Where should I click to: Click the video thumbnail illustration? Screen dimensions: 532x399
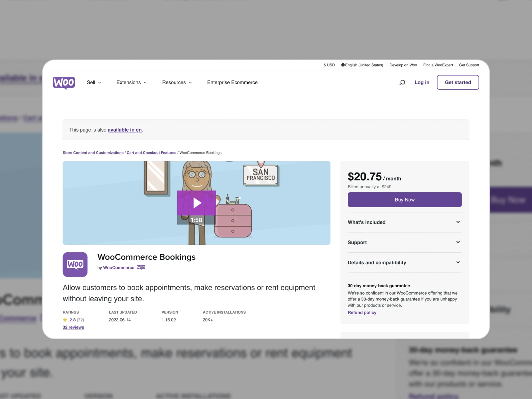click(x=197, y=203)
